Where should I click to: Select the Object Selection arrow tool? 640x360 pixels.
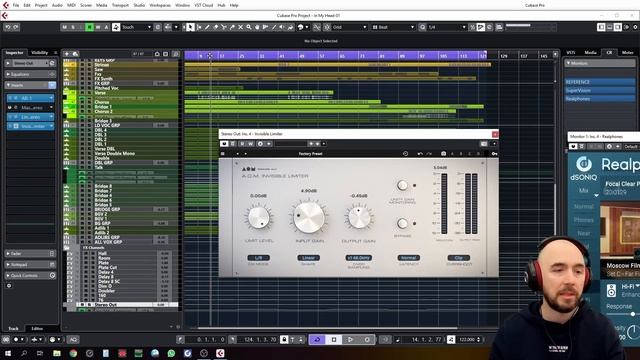point(190,27)
